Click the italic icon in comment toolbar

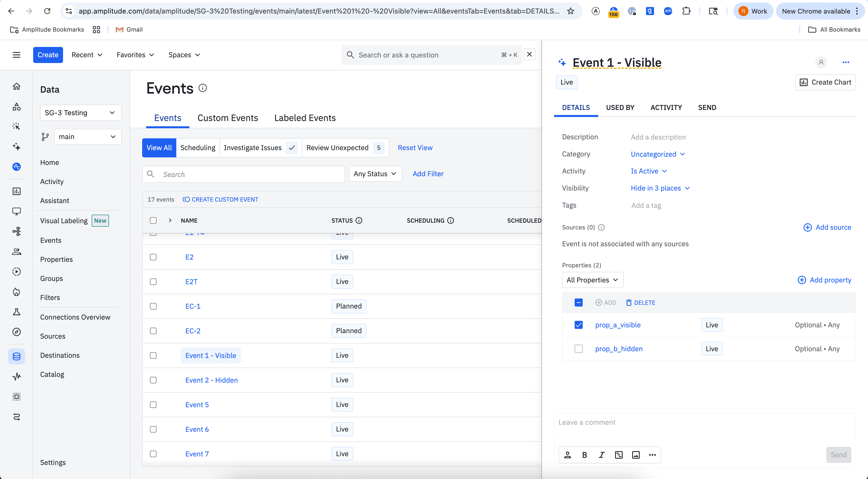point(602,455)
